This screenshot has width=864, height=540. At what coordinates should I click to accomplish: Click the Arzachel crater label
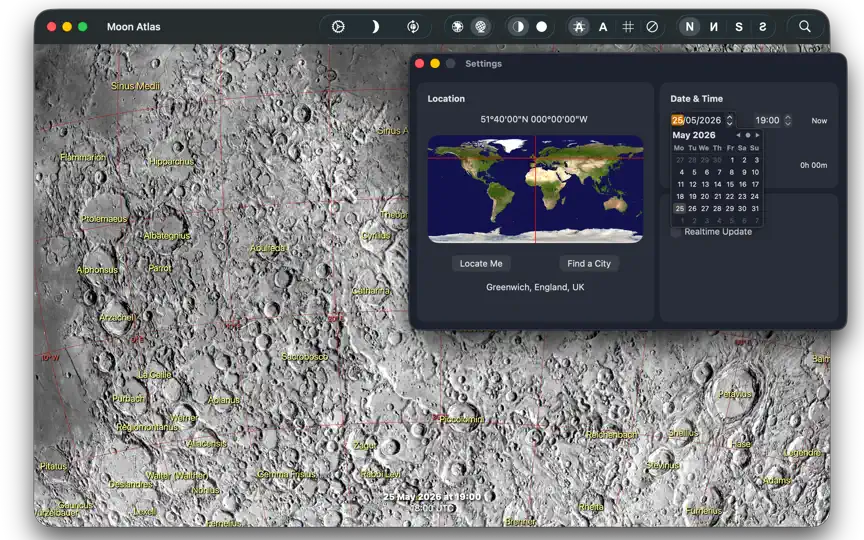[x=117, y=317]
